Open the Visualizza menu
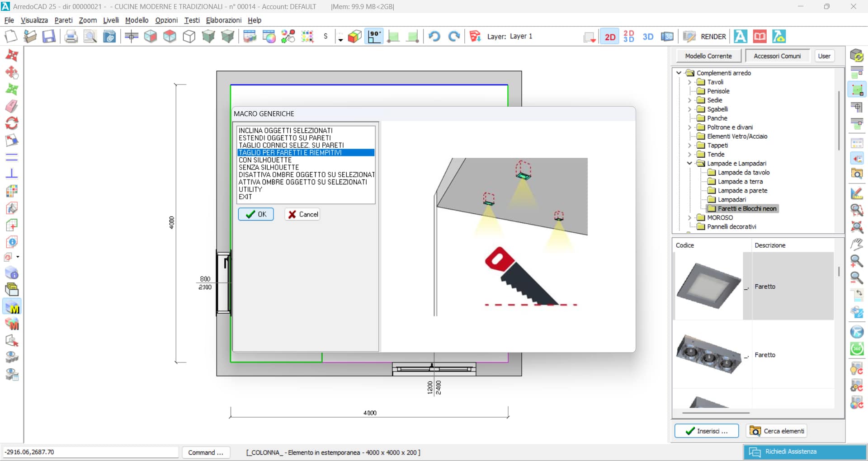Image resolution: width=868 pixels, height=461 pixels. click(x=34, y=20)
